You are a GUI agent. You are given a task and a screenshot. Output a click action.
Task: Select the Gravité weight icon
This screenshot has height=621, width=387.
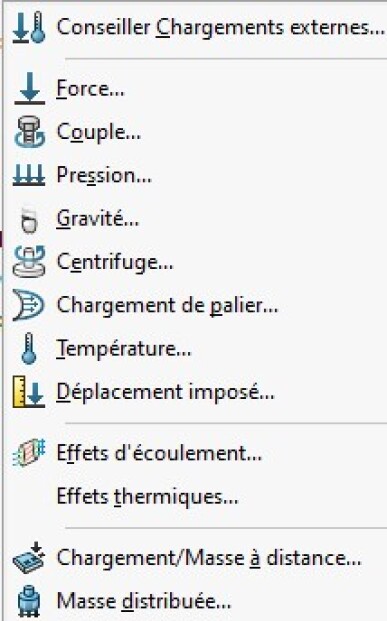tap(29, 219)
